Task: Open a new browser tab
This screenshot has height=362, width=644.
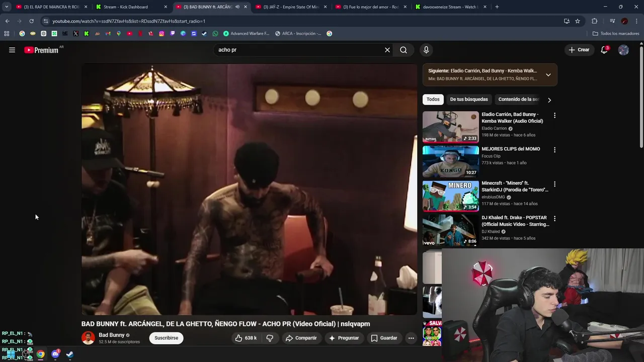Action: click(x=497, y=7)
